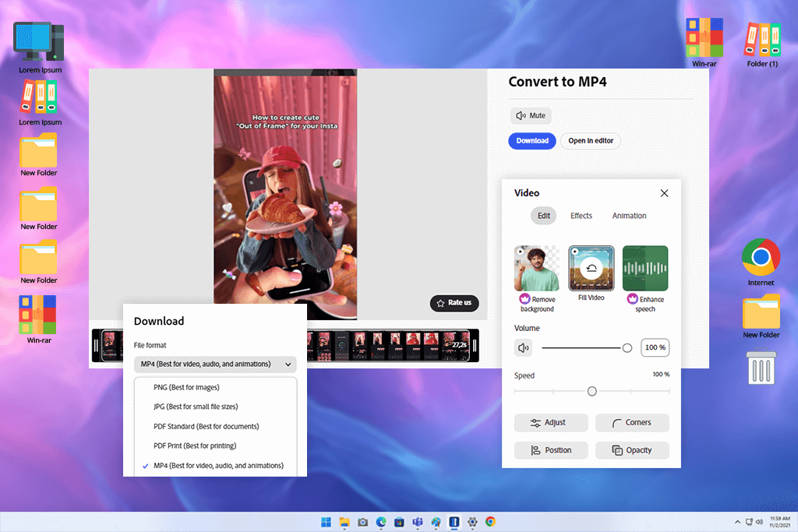Click the Mute button speaker icon
Screen dimensions: 798x532
click(521, 115)
